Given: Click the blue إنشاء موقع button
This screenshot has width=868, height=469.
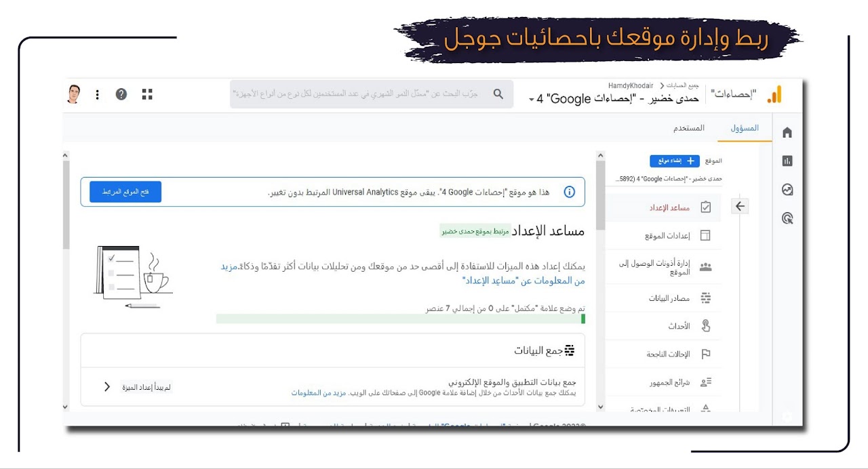Looking at the screenshot, I should (x=675, y=161).
